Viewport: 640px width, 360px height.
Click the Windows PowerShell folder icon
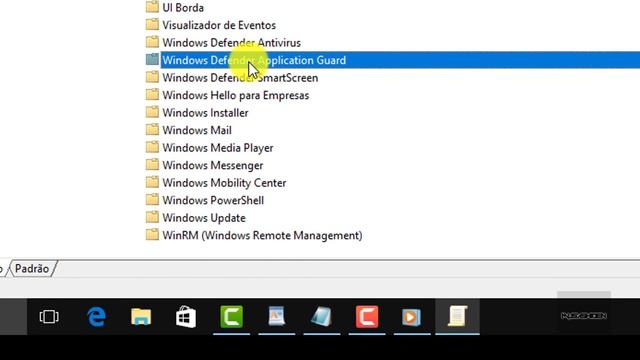pos(152,200)
